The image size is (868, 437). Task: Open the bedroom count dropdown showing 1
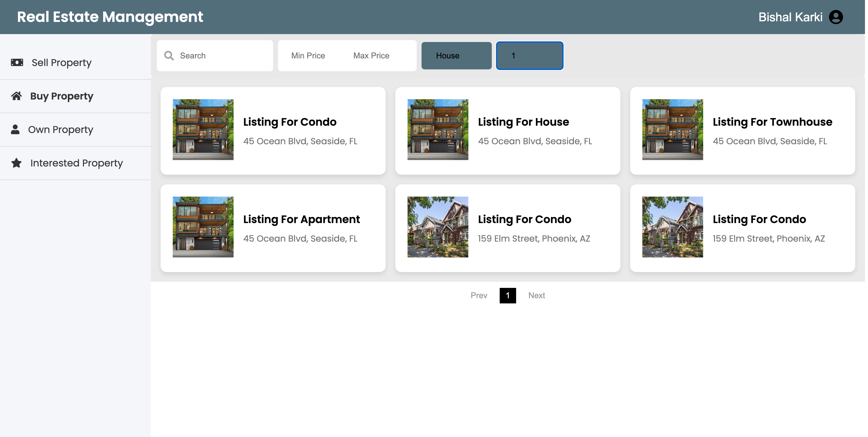tap(529, 56)
